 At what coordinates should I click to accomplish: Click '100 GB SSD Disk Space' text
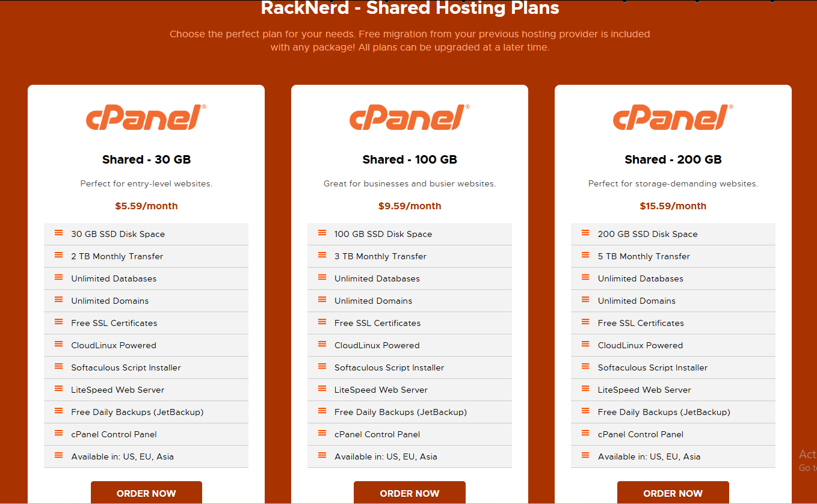383,234
